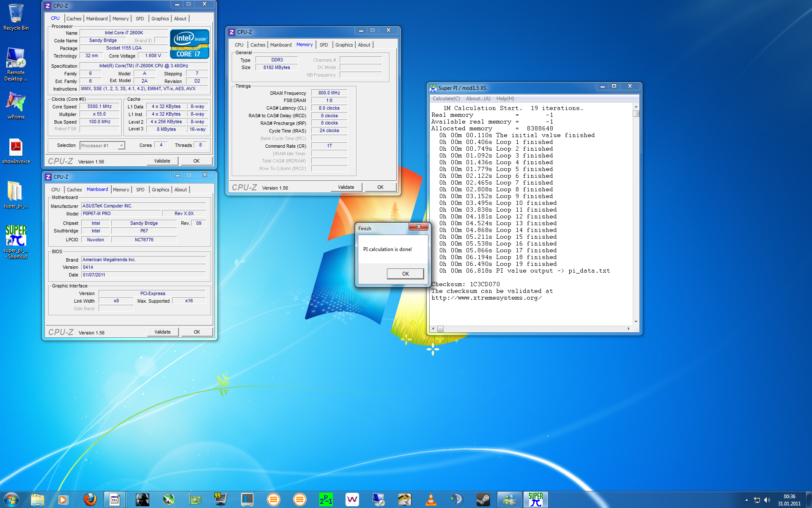Select Mainboard tab in Memory CPU-Z window
Image resolution: width=812 pixels, height=508 pixels.
click(x=281, y=45)
